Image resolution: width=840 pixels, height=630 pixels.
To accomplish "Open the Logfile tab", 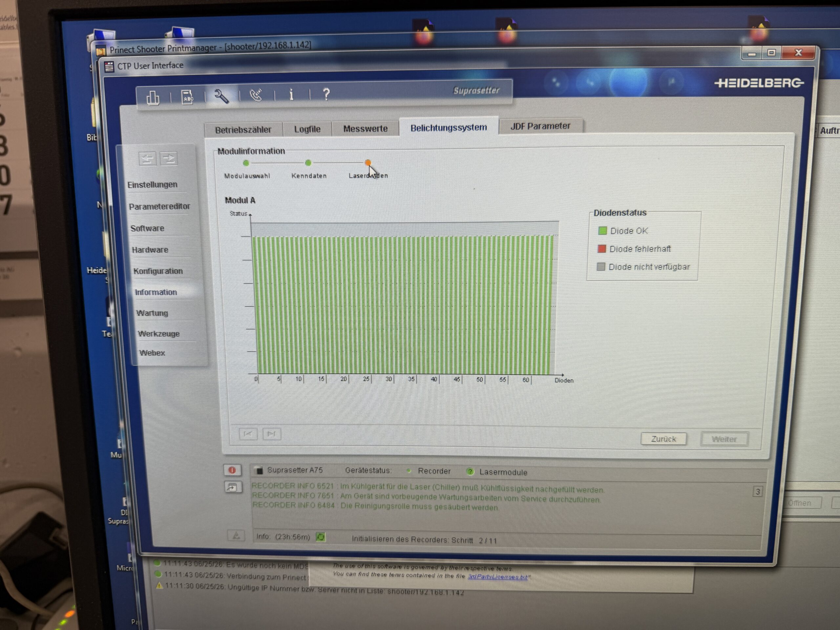I will [x=307, y=129].
